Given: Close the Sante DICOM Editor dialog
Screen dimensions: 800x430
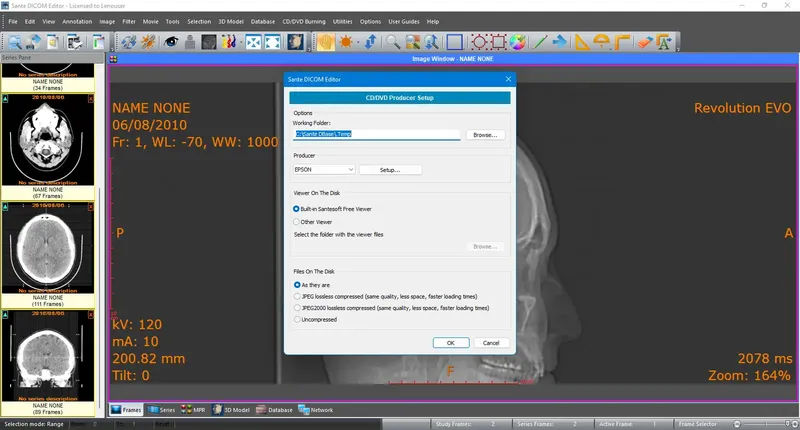Looking at the screenshot, I should 508,79.
